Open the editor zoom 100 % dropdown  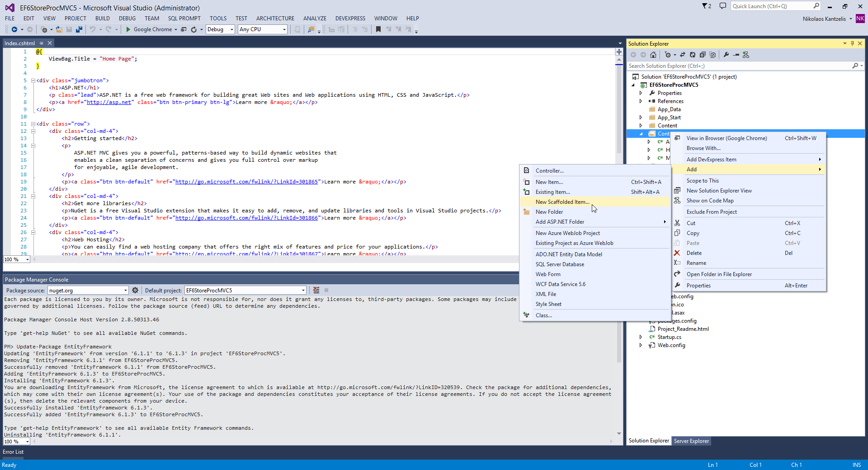pos(27,259)
